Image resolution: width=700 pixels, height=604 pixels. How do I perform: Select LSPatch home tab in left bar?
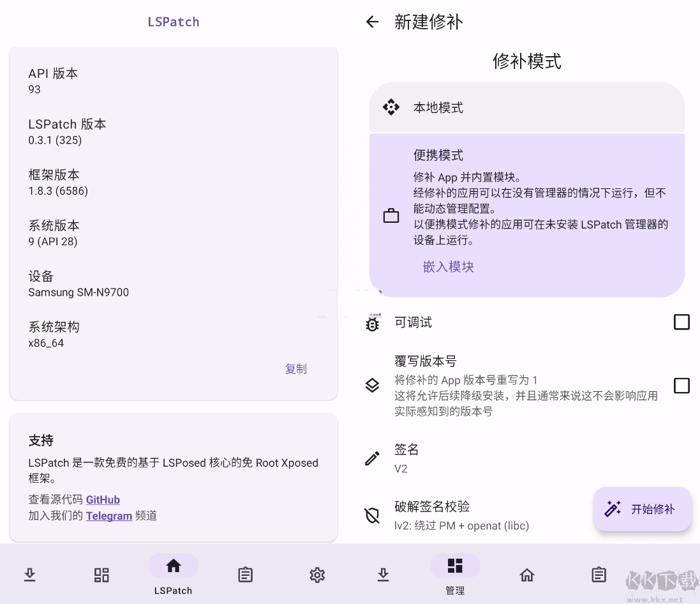173,575
